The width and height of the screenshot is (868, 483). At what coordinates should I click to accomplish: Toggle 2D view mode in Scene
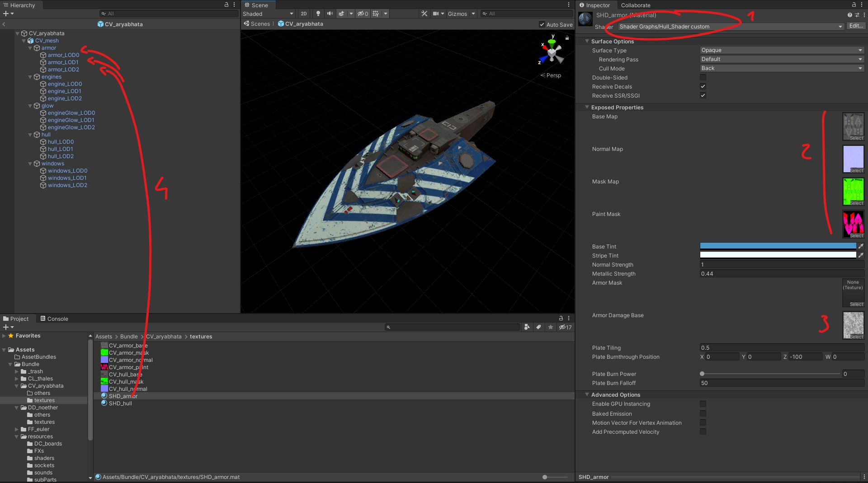pos(304,14)
